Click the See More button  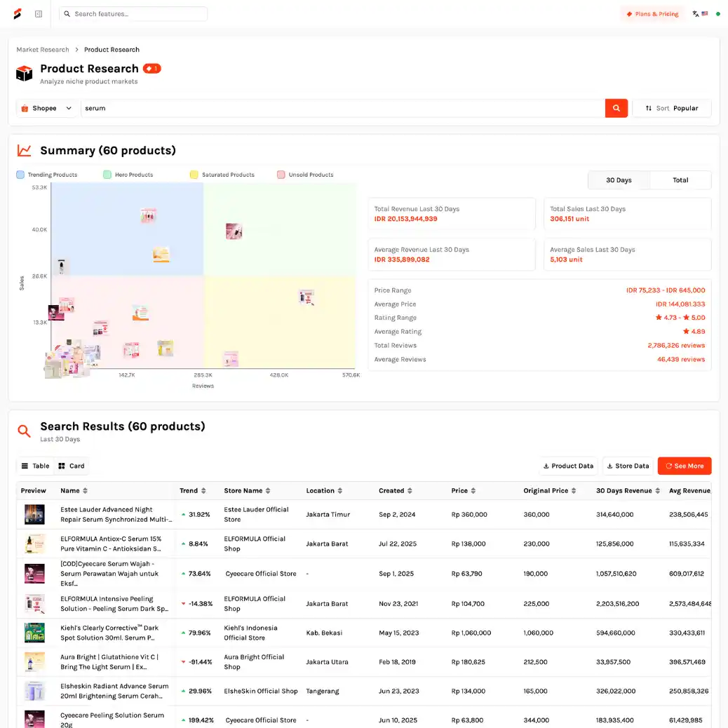684,466
